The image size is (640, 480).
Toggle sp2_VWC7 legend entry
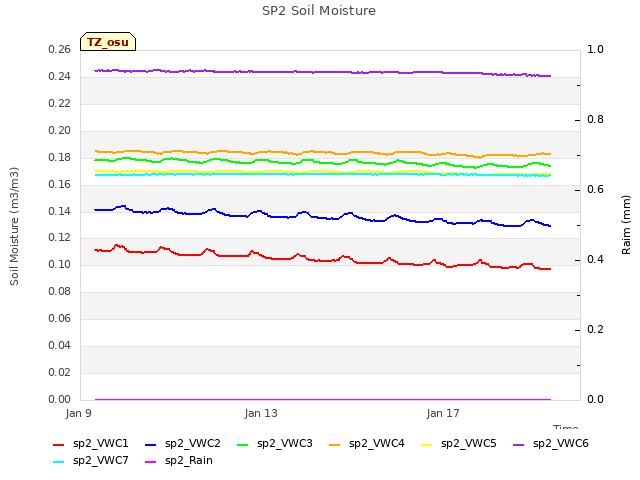tap(91, 461)
